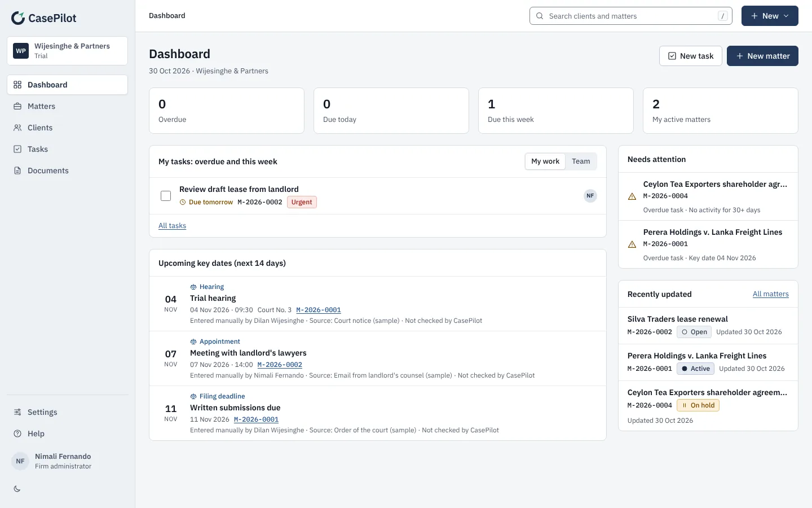Screen dimensions: 812x508
Task: Open Clients in sidebar
Action: pos(67,128)
